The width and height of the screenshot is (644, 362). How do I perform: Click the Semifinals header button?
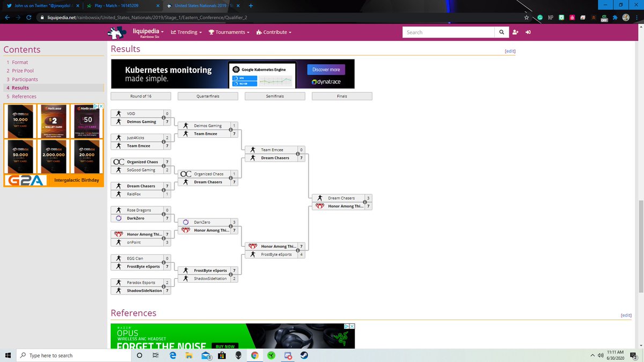(275, 96)
